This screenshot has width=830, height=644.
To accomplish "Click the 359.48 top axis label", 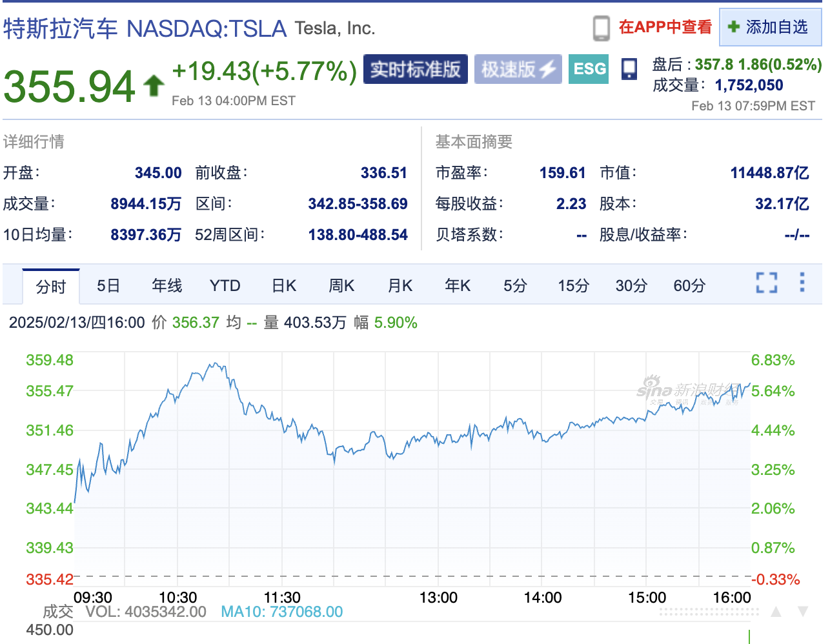I will click(x=50, y=360).
